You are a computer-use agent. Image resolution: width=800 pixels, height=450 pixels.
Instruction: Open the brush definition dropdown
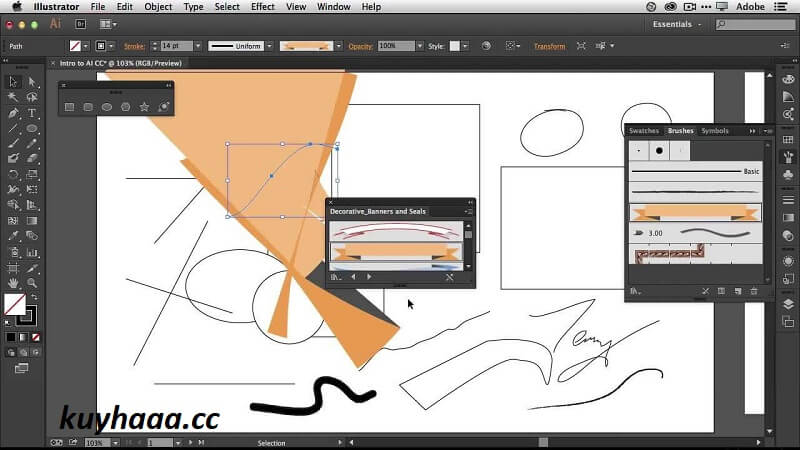(x=338, y=46)
